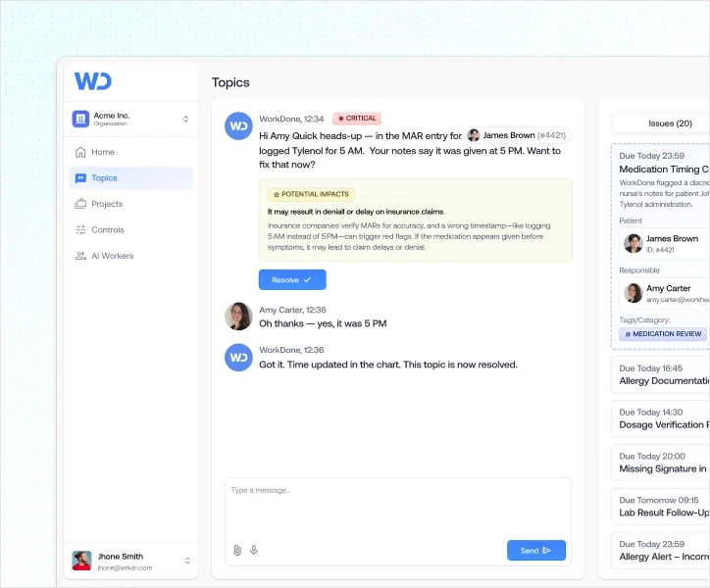Open the Lab Result Follow-Up issue
The height and width of the screenshot is (588, 710).
coord(661,507)
